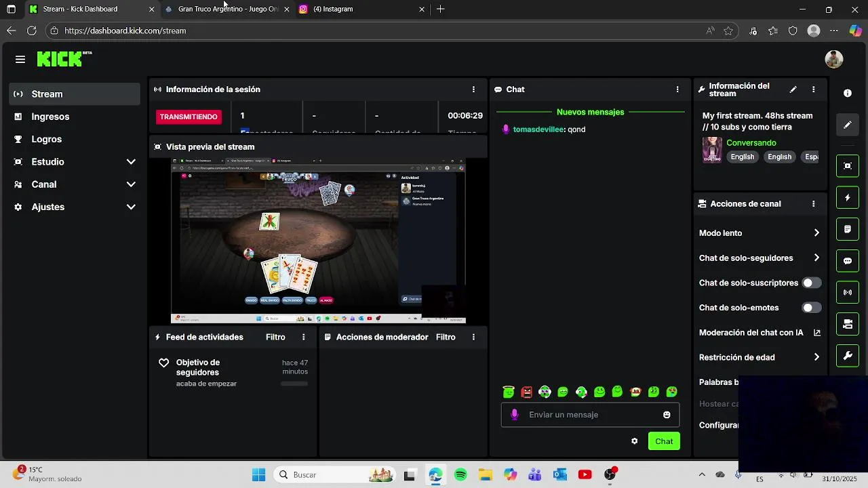Open Acciones de moderador three-dot menu
This screenshot has width=868, height=488.
pos(473,337)
